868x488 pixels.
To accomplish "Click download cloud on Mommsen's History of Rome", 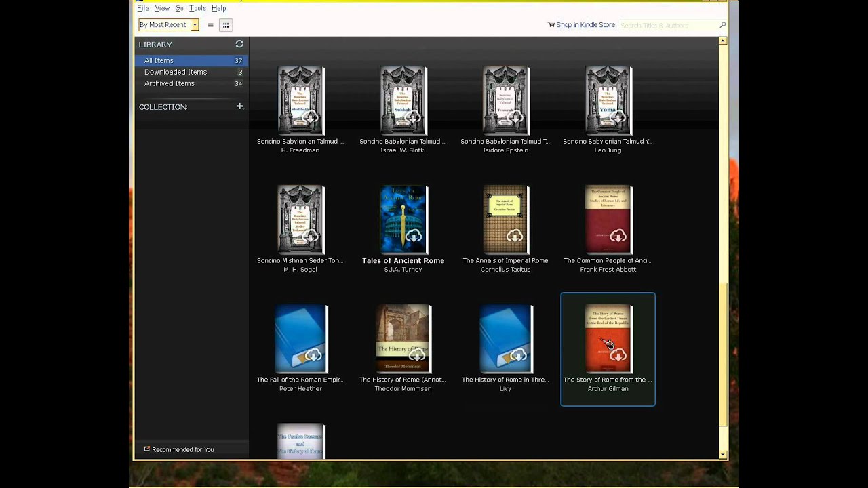I will (416, 355).
